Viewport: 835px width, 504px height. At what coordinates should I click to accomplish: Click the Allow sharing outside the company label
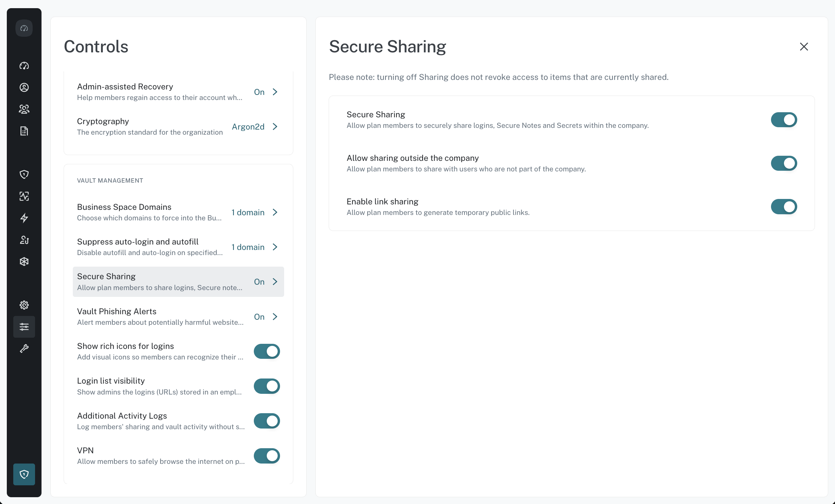tap(412, 158)
